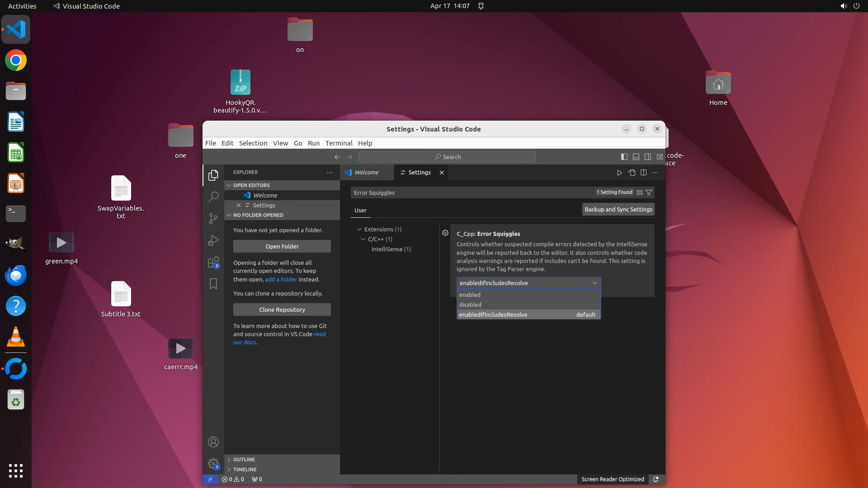Collapse the Extensions (1) settings tree node
Viewport: 868px width, 488px height.
click(360, 230)
